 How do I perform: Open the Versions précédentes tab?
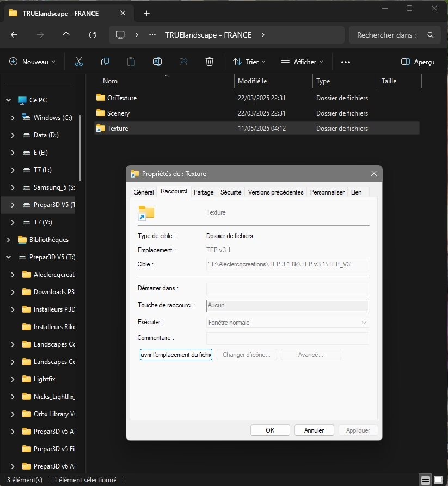[275, 192]
